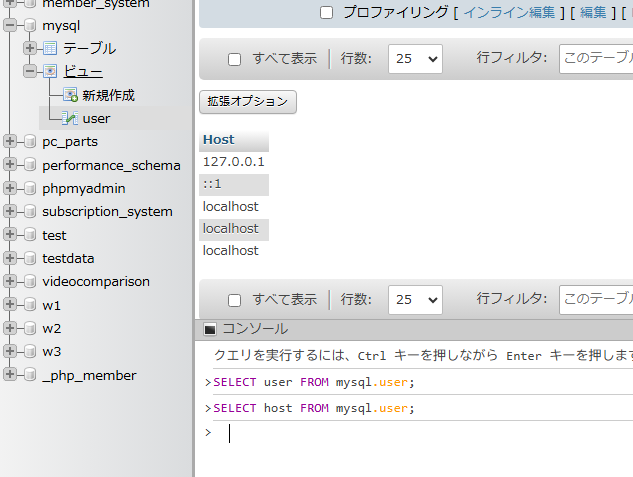Expand the performance_schema database node
This screenshot has width=633, height=477.
coord(10,165)
